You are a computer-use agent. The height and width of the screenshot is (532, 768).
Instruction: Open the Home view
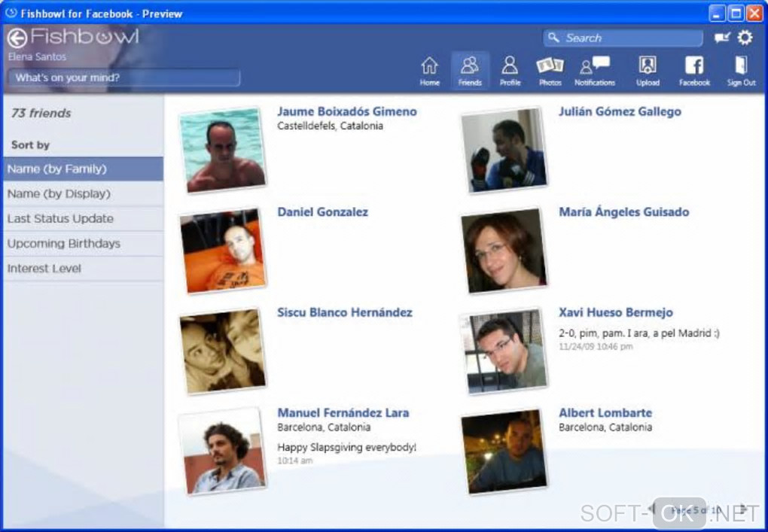(x=429, y=71)
